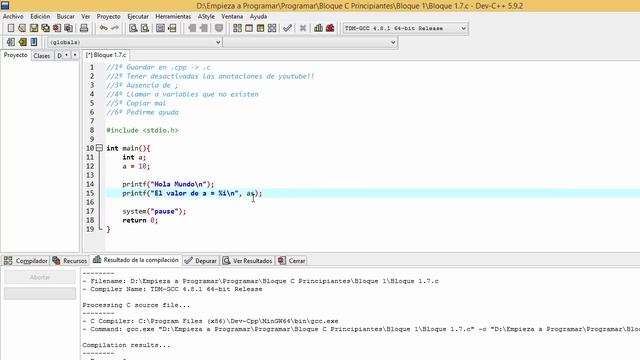Switch to the Compilador bottom tab
The height and width of the screenshot is (360, 640).
click(26, 260)
